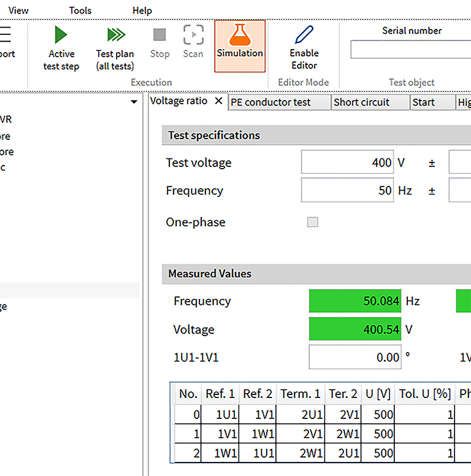Switch to PE conductor test tab
471x476 pixels.
coord(279,102)
